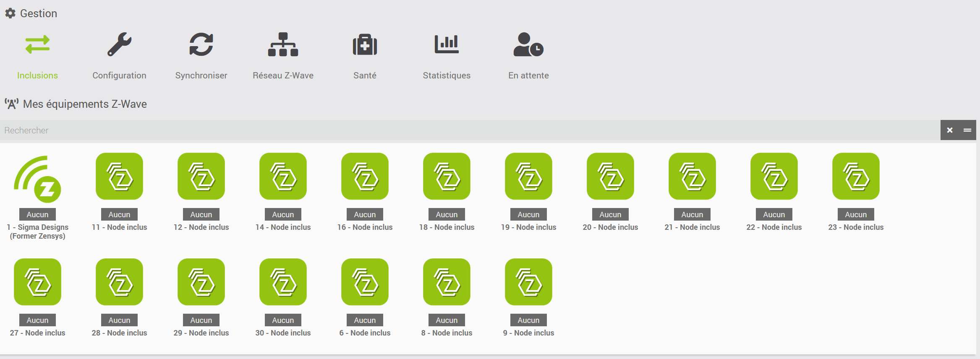Click the '21 - Node inclus' name
Image resolution: width=980 pixels, height=359 pixels.
pyautogui.click(x=692, y=227)
